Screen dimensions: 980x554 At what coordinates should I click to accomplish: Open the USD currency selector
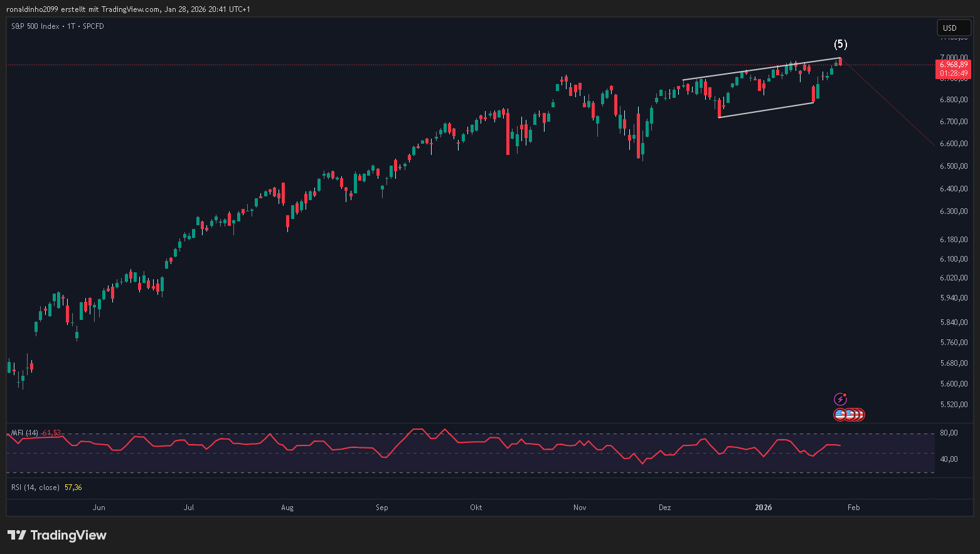[x=954, y=28]
